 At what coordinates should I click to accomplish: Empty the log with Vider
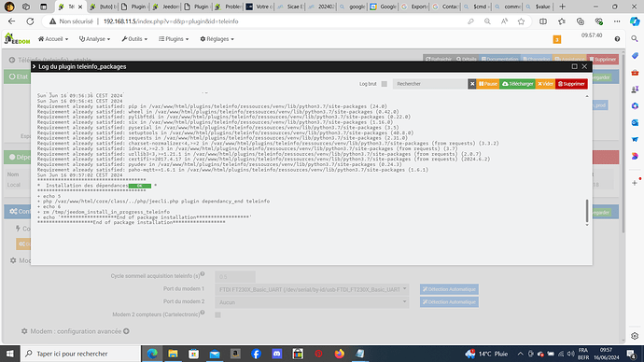[x=545, y=84]
